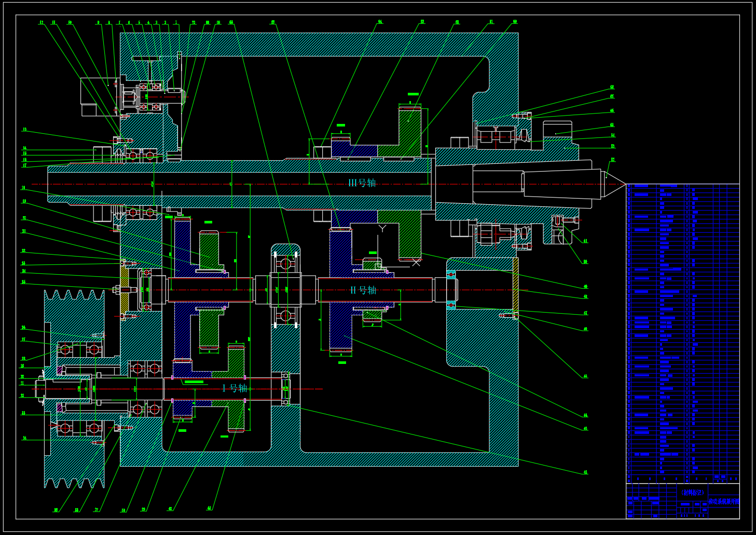This screenshot has width=756, height=535.
Task: Select the "II 号轴" shaft label
Action: click(363, 290)
